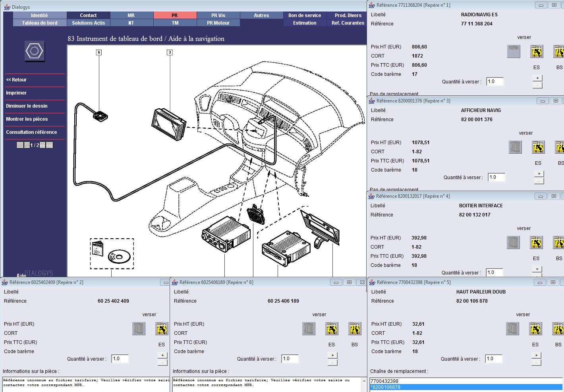
Task: Click the ES icon in reference 6025402409 panel
Action: click(161, 329)
